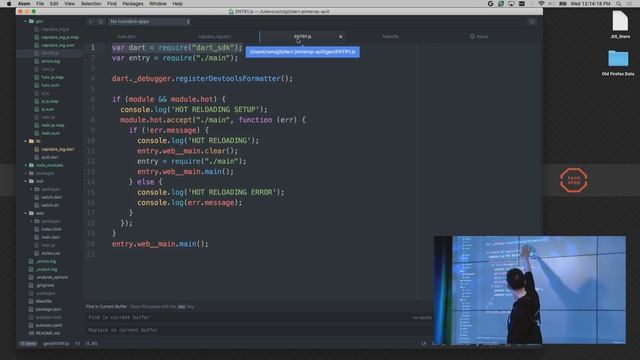Click the cursor position 1:1 in the status bar

pyautogui.click(x=78, y=344)
